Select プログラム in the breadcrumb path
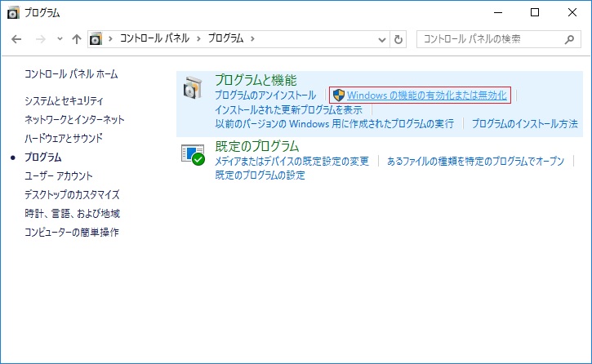This screenshot has height=364, width=592. coord(225,38)
